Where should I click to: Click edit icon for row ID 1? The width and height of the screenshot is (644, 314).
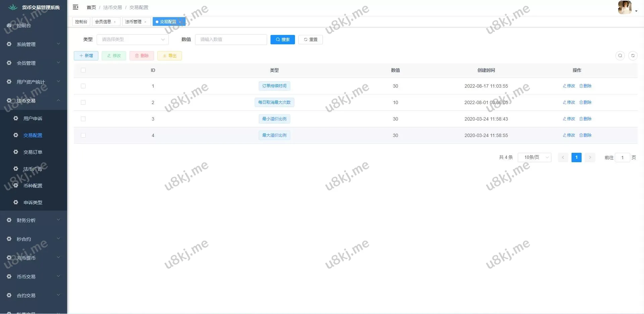pyautogui.click(x=568, y=86)
